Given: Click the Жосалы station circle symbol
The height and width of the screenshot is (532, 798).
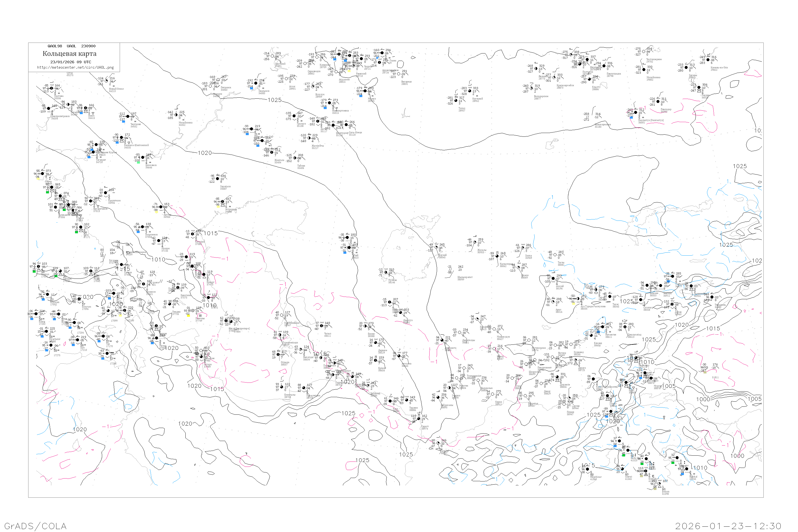Looking at the screenshot, I should click(x=475, y=242).
